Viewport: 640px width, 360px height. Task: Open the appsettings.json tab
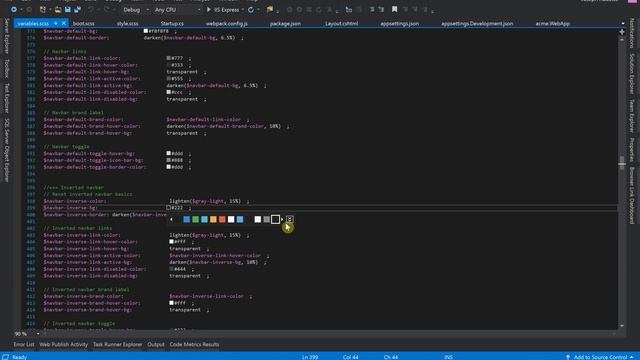point(400,24)
